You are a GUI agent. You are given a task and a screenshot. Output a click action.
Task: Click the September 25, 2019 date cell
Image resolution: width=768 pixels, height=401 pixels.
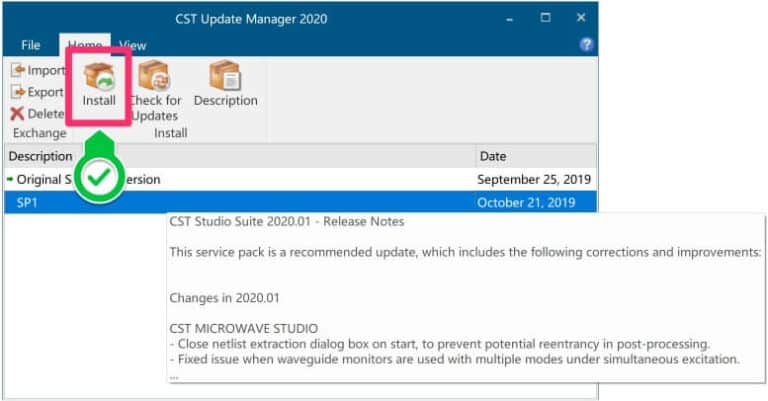point(534,180)
